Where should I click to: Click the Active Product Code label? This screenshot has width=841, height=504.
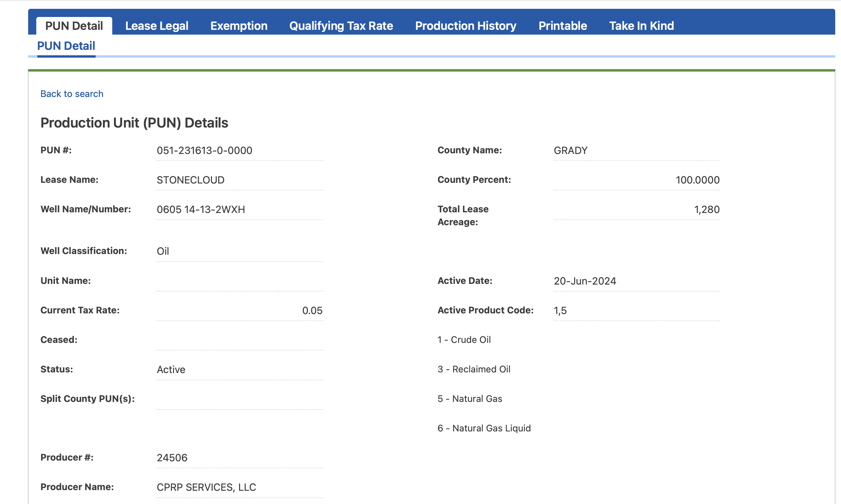485,310
